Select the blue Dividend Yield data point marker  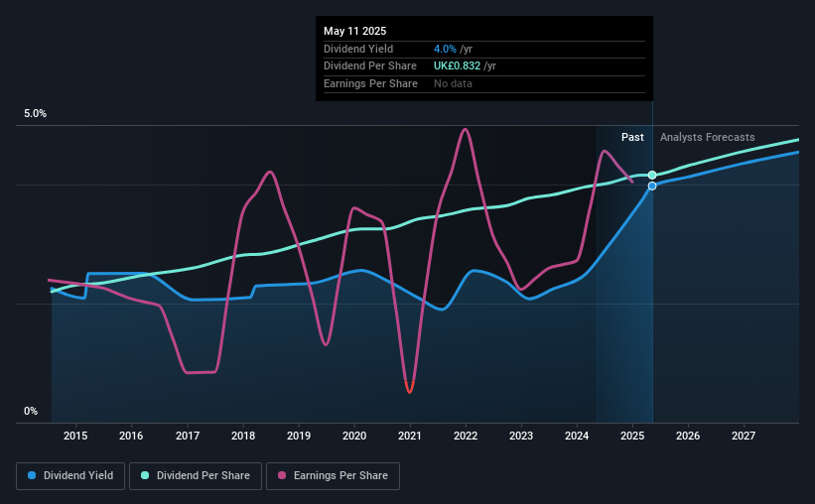point(652,186)
